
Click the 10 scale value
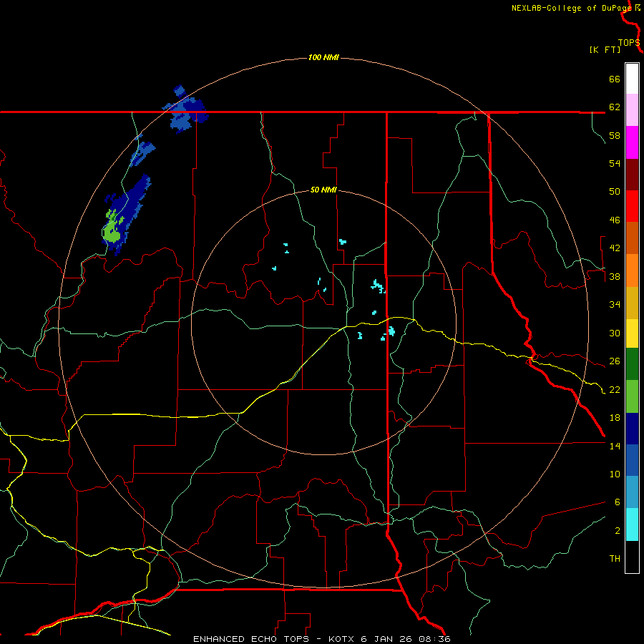point(615,474)
